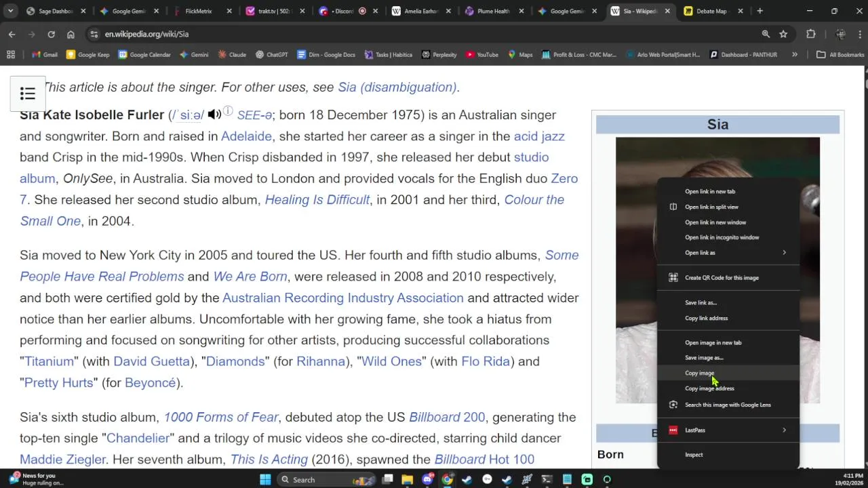The height and width of the screenshot is (488, 868).
Task: Open File Explorer from the taskbar
Action: point(407,480)
